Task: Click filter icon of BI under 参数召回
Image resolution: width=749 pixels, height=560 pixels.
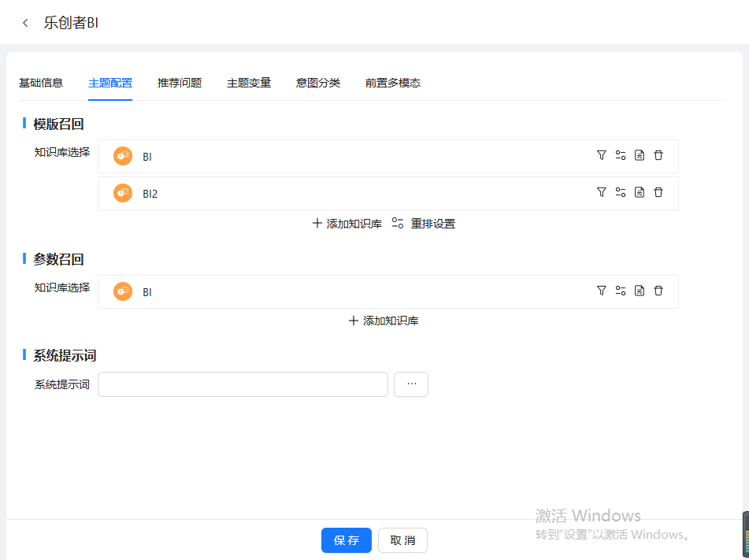Action: tap(602, 291)
